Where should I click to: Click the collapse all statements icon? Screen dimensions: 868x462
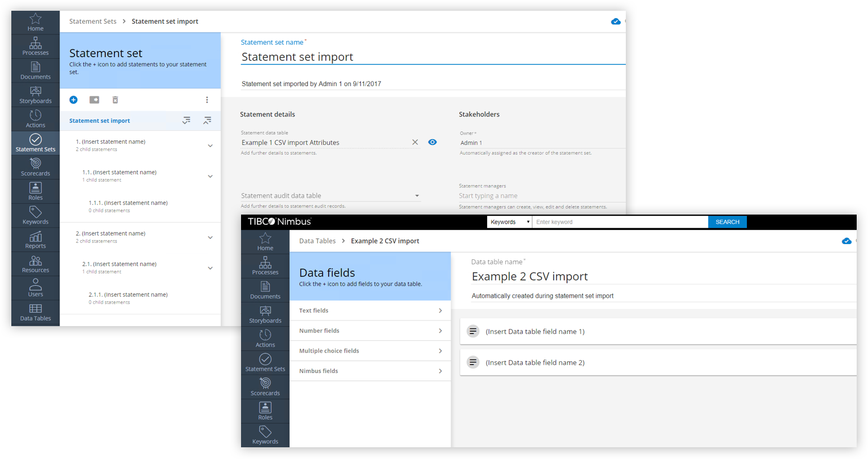(208, 121)
